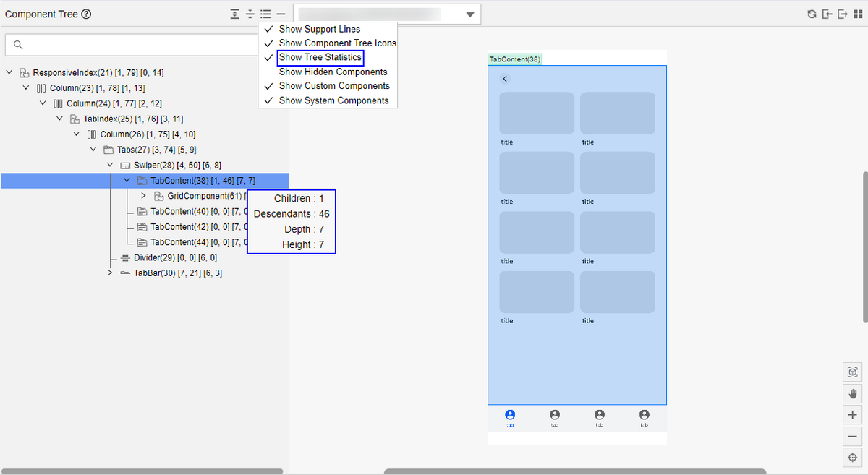Disable Show Support Lines option

pos(319,30)
